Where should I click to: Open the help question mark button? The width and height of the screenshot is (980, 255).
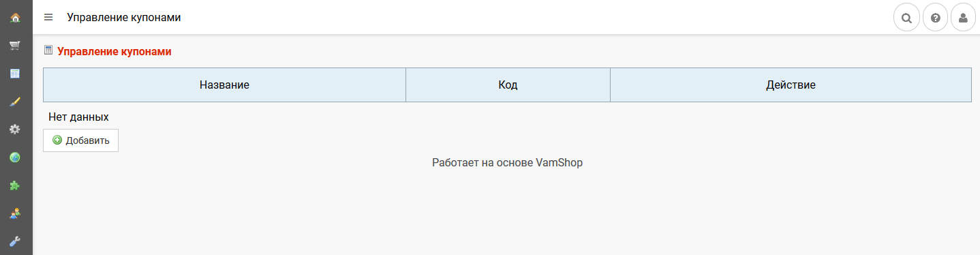935,18
